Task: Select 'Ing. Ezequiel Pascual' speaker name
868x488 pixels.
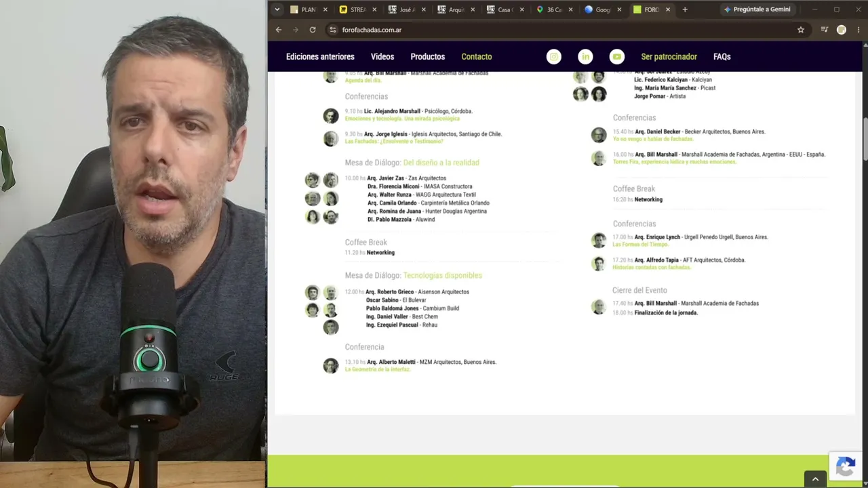Action: point(392,325)
